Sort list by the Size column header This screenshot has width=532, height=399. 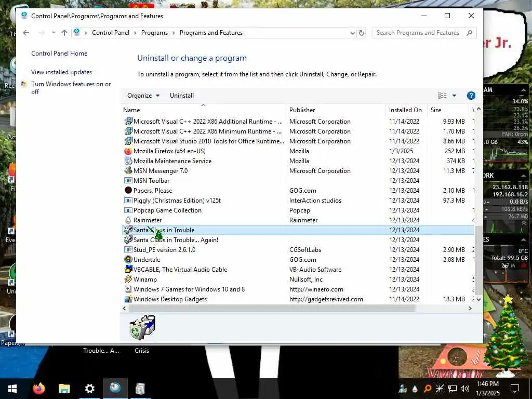pos(447,110)
